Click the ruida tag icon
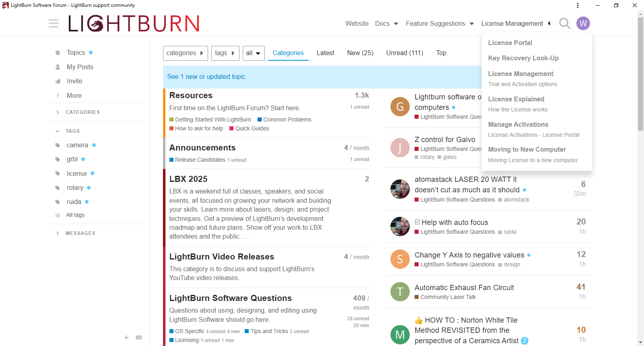 pos(58,202)
